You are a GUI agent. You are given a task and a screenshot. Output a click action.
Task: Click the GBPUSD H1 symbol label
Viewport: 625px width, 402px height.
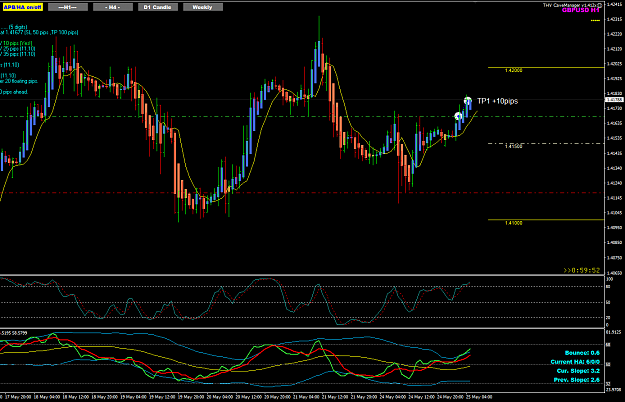580,10
